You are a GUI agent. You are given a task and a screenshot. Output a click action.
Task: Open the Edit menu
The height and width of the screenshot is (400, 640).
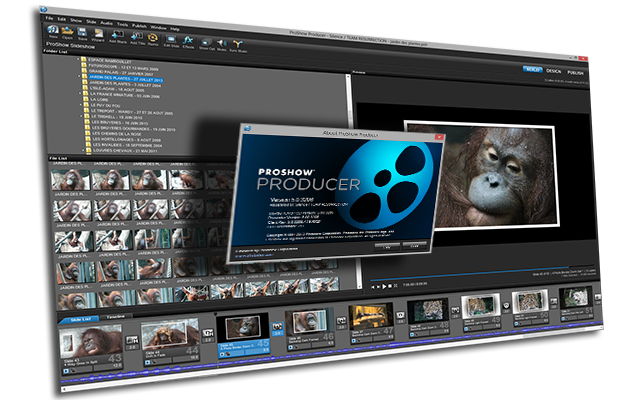click(62, 19)
